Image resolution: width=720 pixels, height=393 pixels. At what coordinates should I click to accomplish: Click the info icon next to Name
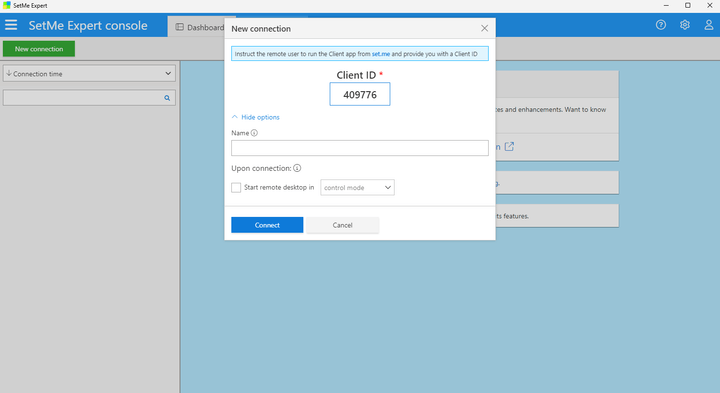coord(254,133)
